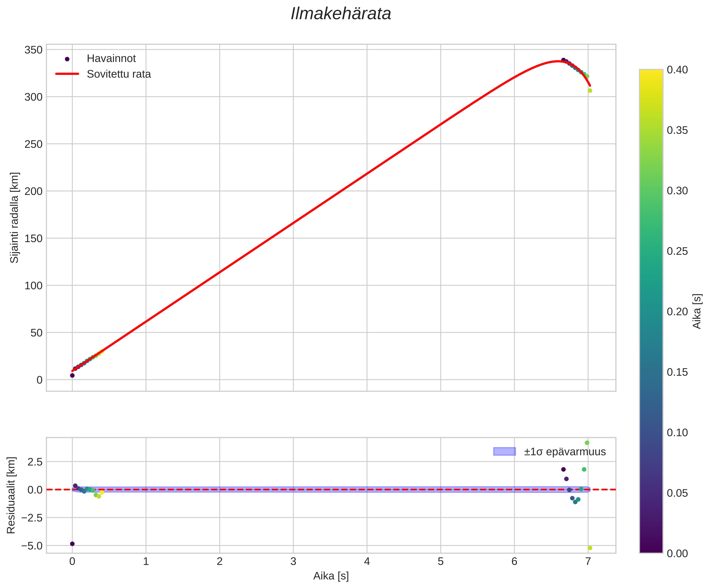Click the Residuaalit [km] axis label
This screenshot has width=709, height=588.
point(11,495)
